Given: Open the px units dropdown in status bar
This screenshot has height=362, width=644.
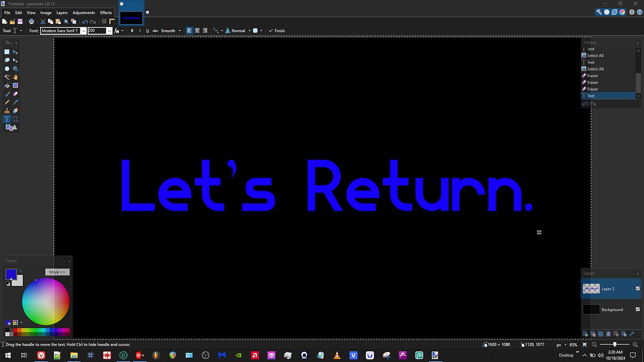Looking at the screenshot, I should [x=561, y=345].
